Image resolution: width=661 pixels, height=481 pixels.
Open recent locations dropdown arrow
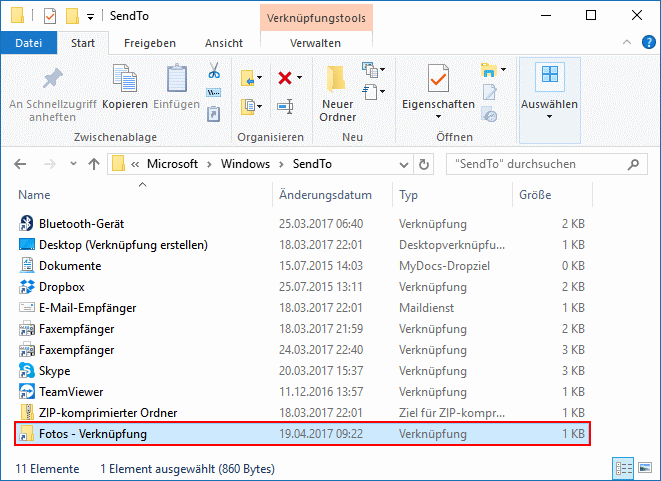73,164
